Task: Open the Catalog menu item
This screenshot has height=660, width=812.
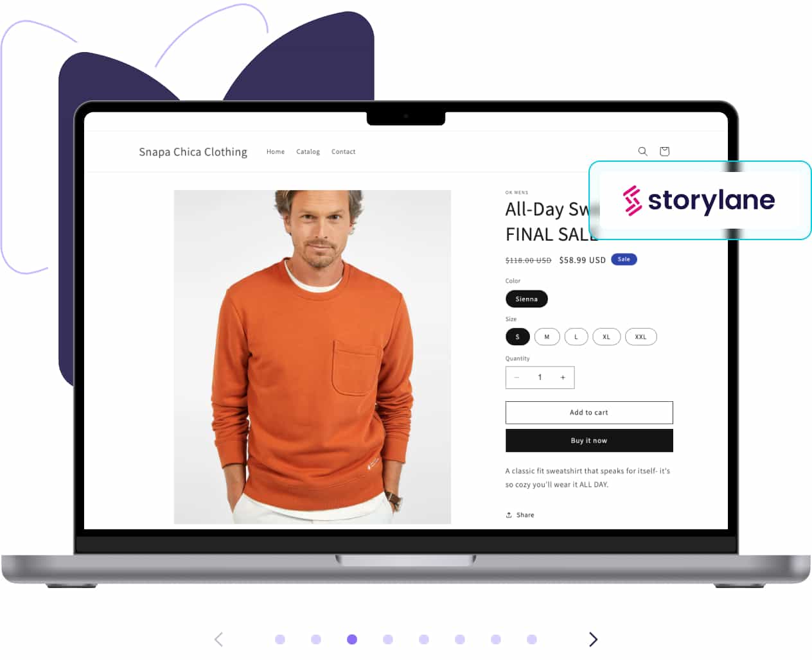Action: [308, 152]
